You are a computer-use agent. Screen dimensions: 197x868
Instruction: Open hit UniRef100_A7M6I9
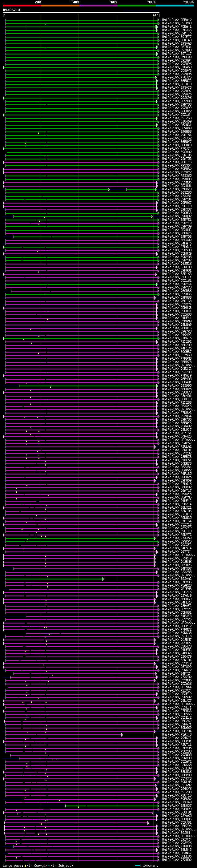pyautogui.click(x=177, y=375)
